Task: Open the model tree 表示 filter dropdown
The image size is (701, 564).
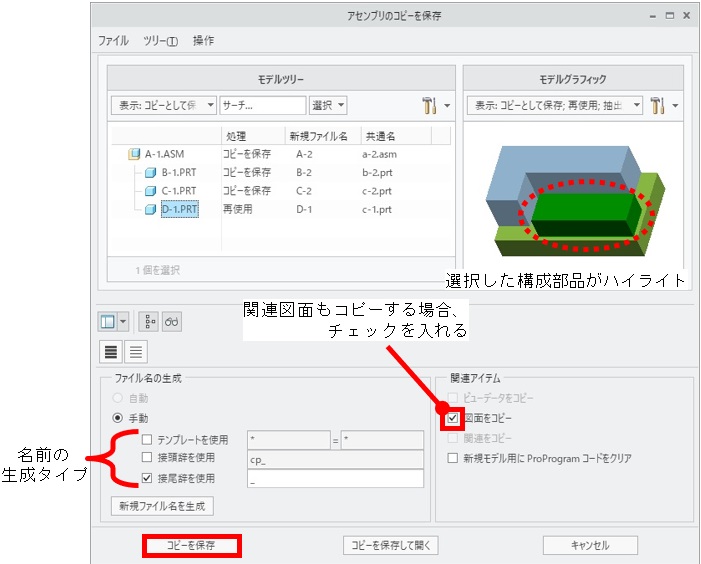Action: pos(164,105)
